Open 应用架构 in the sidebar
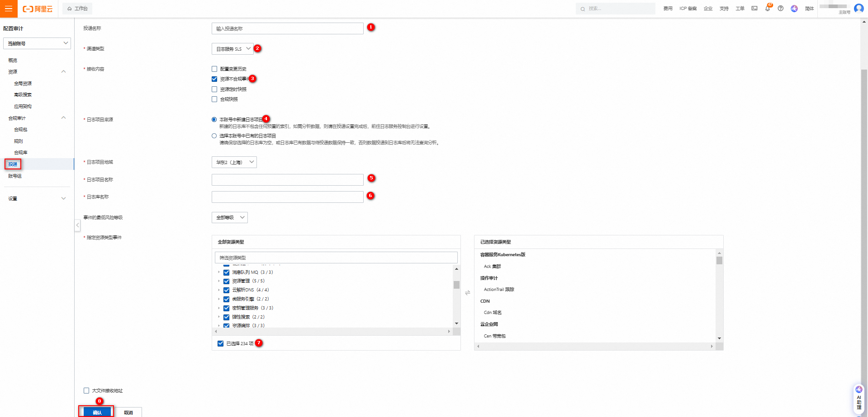This screenshot has width=868, height=417. pyautogui.click(x=23, y=107)
